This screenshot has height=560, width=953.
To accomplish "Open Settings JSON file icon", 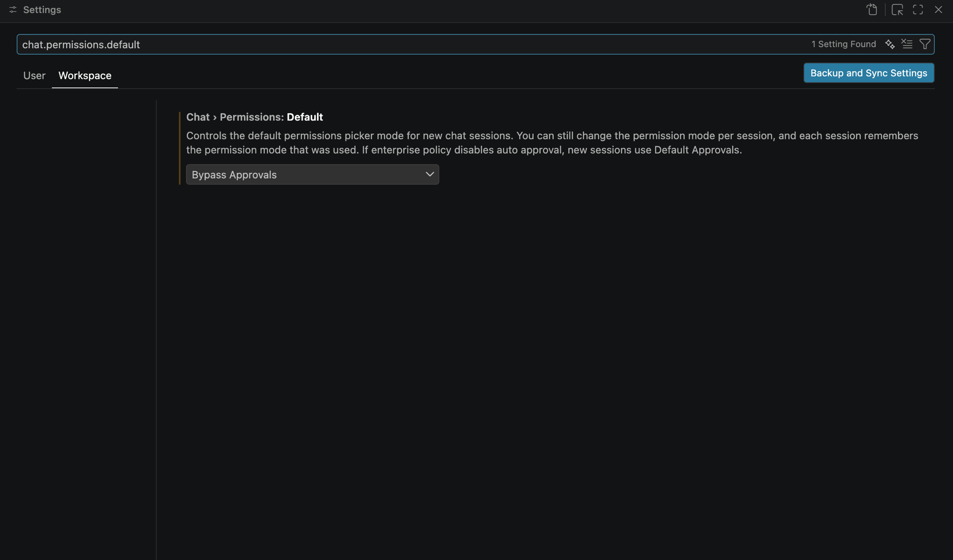I will [x=872, y=10].
